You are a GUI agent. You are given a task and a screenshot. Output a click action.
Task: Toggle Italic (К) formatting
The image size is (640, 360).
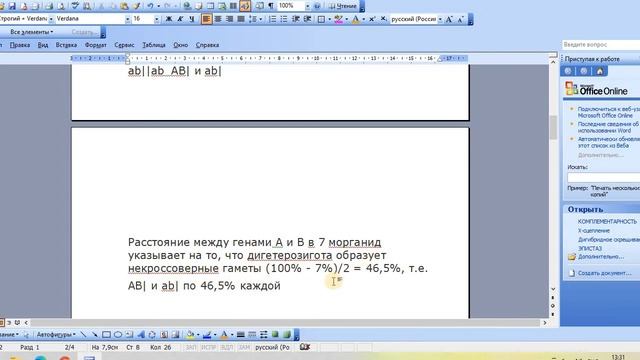180,19
